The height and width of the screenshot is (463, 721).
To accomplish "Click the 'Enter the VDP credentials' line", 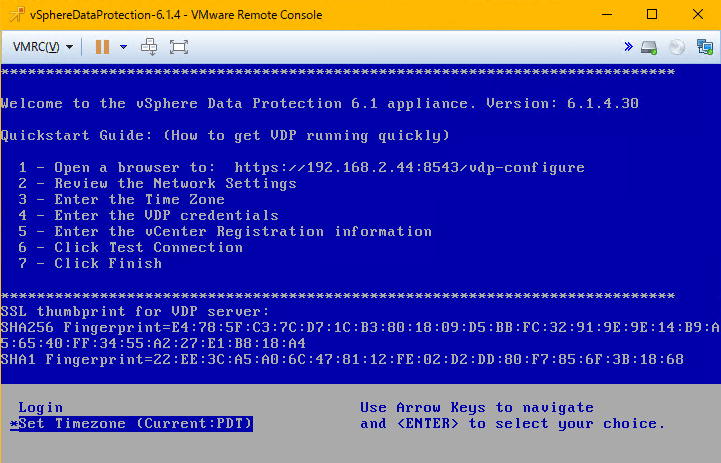I will pyautogui.click(x=149, y=216).
